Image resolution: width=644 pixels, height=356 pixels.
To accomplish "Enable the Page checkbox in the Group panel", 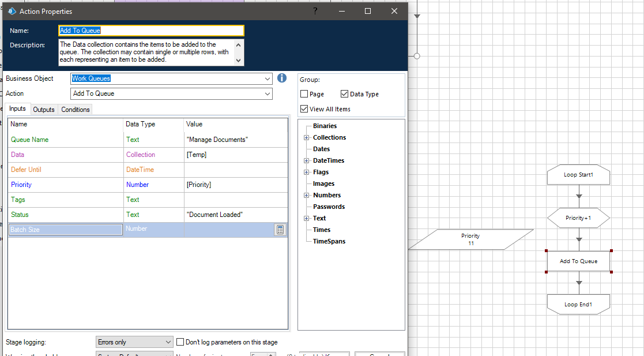I will pos(303,93).
